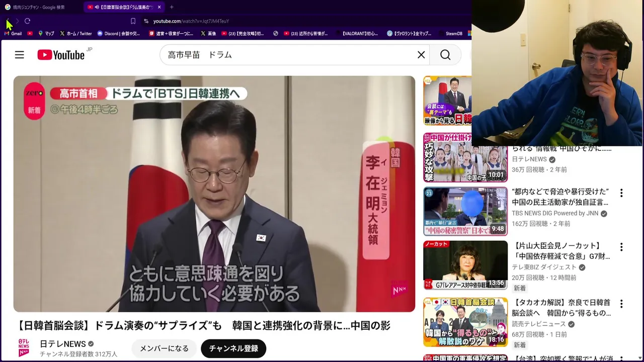The width and height of the screenshot is (644, 362).
Task: Open more options for the 都内などで脅迫 video
Action: click(x=621, y=193)
